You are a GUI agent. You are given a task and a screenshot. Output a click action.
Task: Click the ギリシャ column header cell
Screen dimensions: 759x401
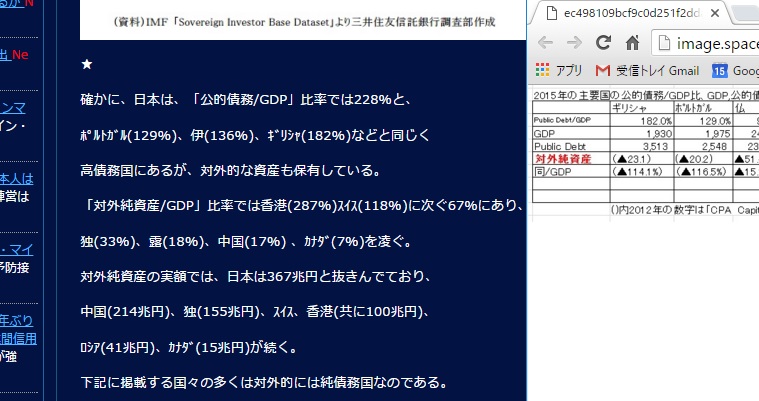[642, 108]
